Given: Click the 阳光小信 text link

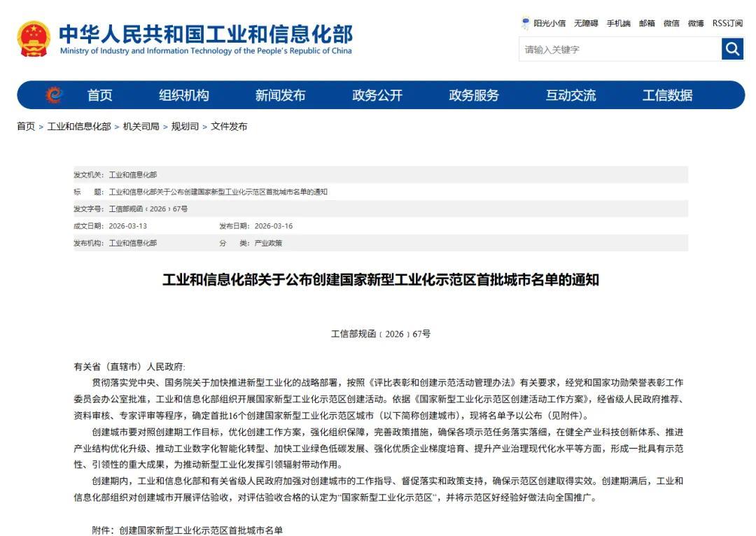Looking at the screenshot, I should 549,23.
